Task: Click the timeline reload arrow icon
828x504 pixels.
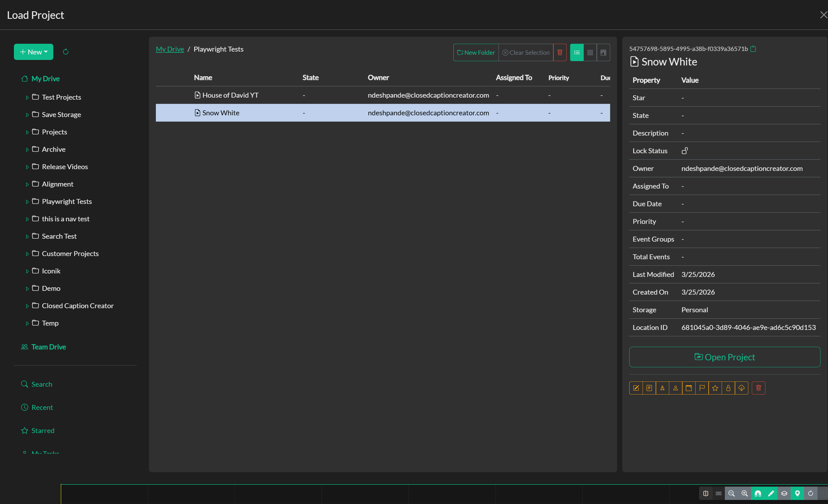Action: point(811,493)
